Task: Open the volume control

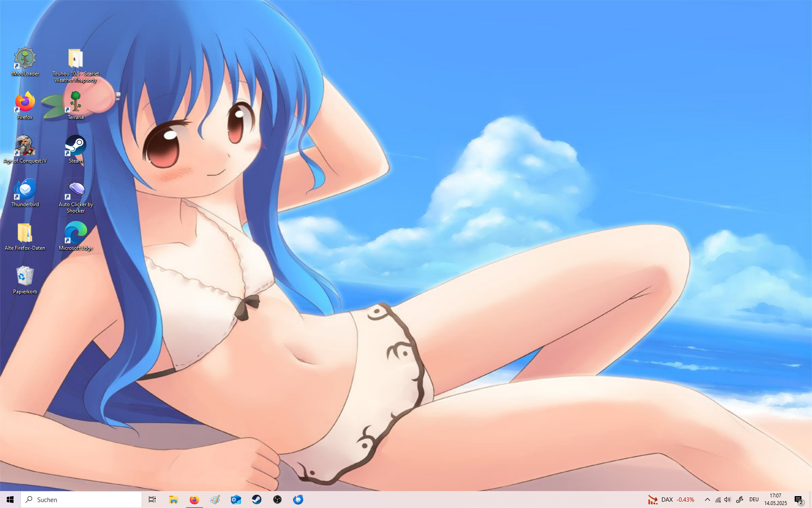Action: [x=727, y=500]
